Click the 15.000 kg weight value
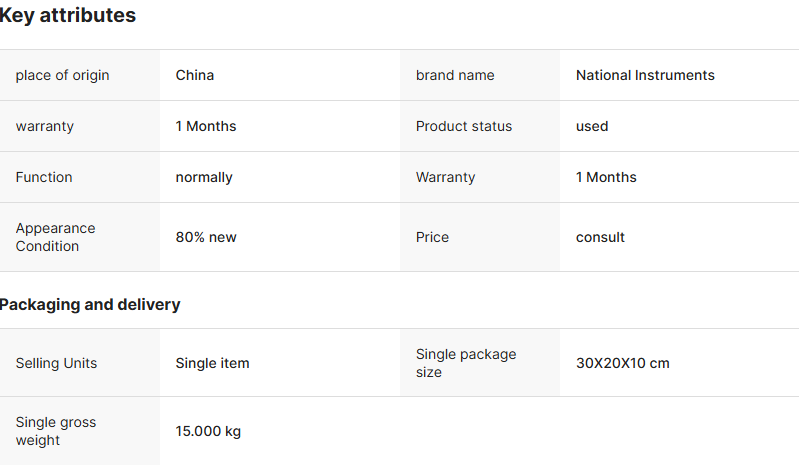The image size is (799, 465). coord(208,431)
